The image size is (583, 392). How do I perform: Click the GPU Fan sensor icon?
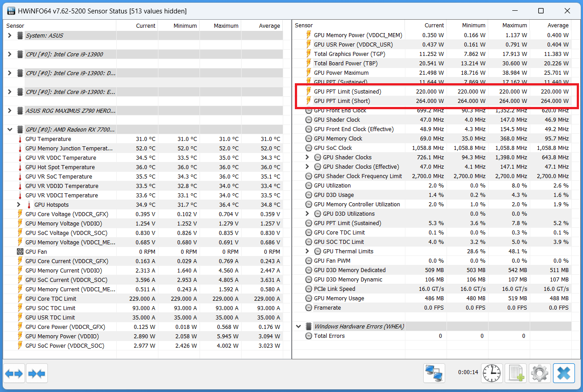point(20,251)
